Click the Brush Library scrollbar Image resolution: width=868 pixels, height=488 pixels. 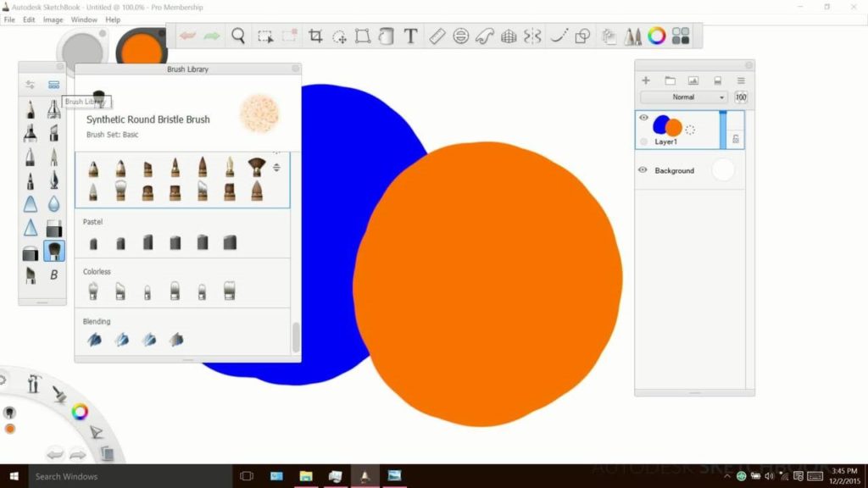[296, 337]
